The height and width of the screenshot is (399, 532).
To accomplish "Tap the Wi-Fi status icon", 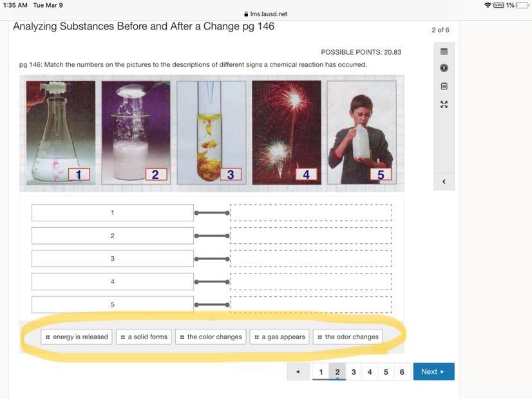I will coord(488,5).
